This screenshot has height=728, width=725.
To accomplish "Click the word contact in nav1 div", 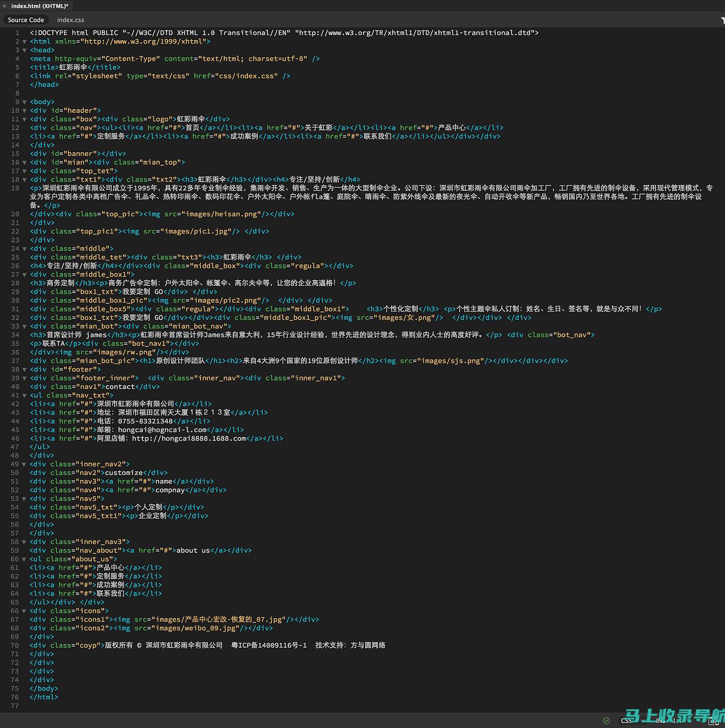I will click(x=120, y=387).
